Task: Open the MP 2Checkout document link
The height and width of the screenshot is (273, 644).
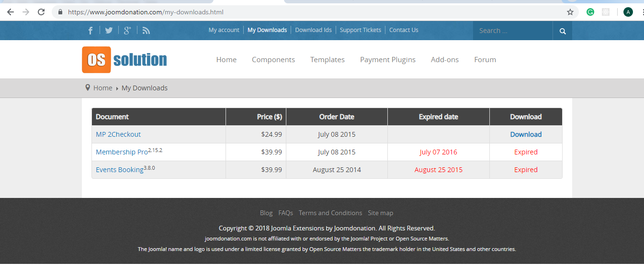Action: click(118, 134)
